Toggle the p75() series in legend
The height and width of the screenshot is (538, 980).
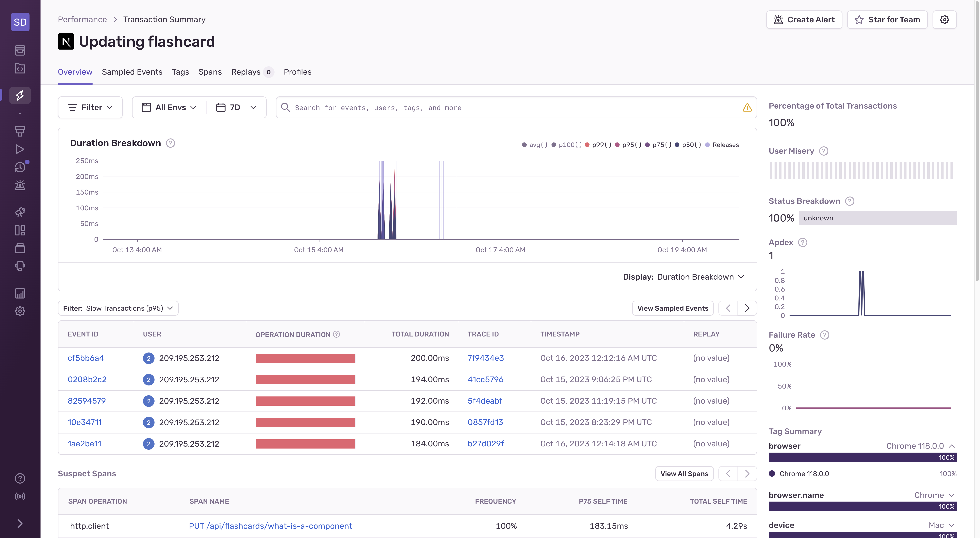coord(658,145)
